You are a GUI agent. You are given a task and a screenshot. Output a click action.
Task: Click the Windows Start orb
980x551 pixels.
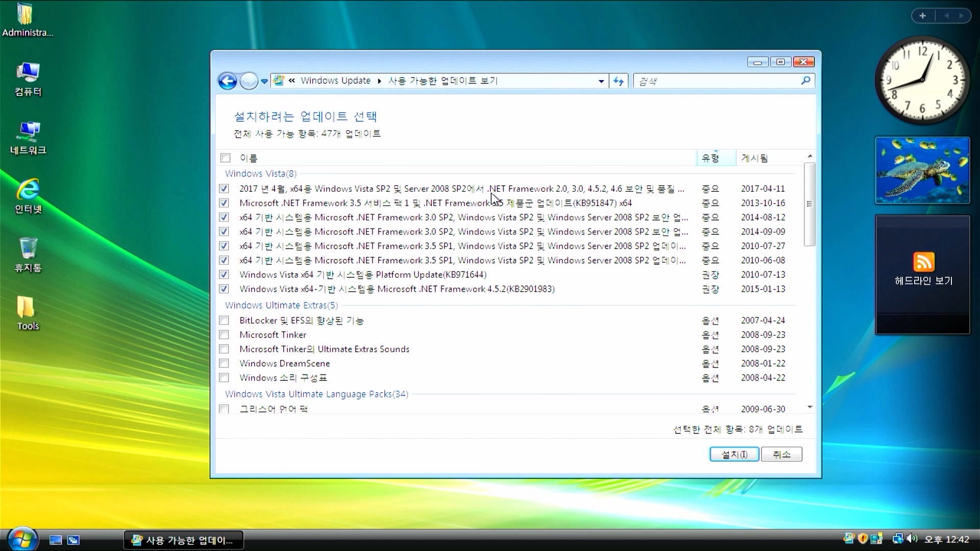tap(22, 539)
